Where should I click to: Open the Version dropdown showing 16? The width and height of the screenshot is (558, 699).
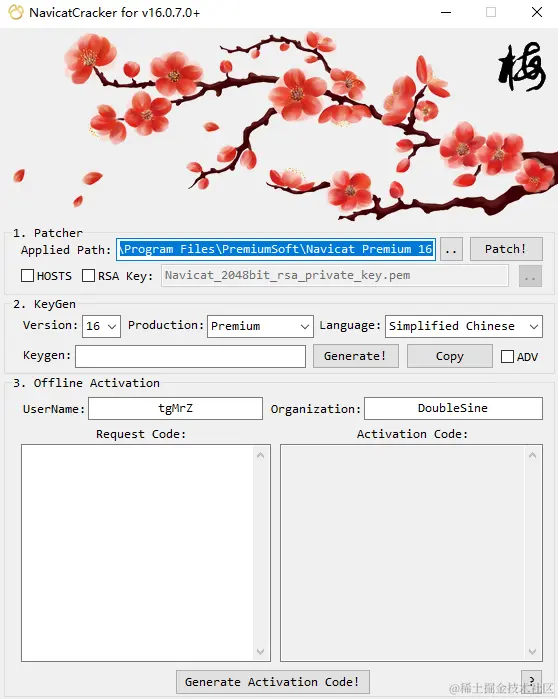click(x=101, y=326)
